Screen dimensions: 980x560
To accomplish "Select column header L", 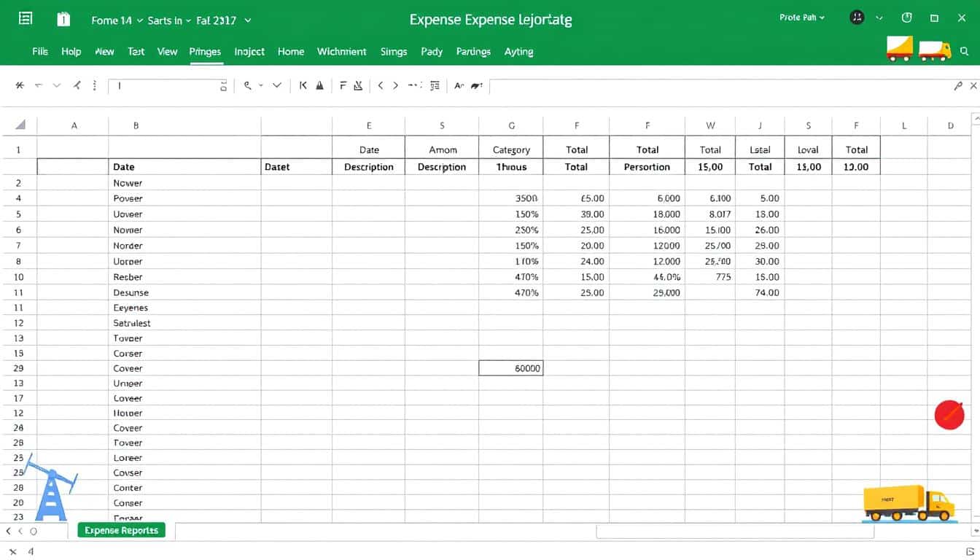I will (x=904, y=125).
